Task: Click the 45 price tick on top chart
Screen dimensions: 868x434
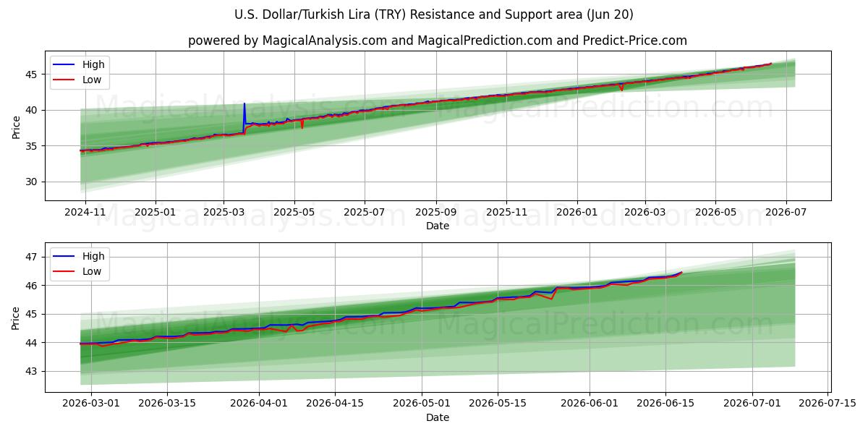Action: click(33, 75)
